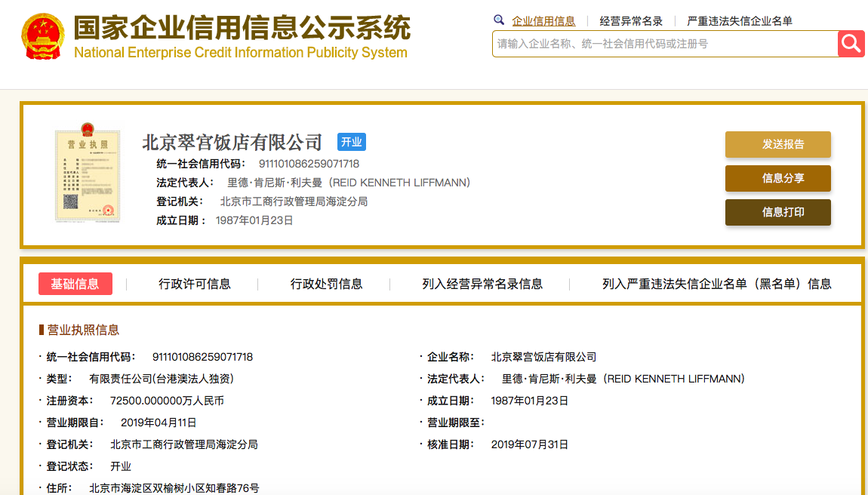Select the 行政处罚信息 tab
Screen dimensions: 868x495
pos(326,284)
